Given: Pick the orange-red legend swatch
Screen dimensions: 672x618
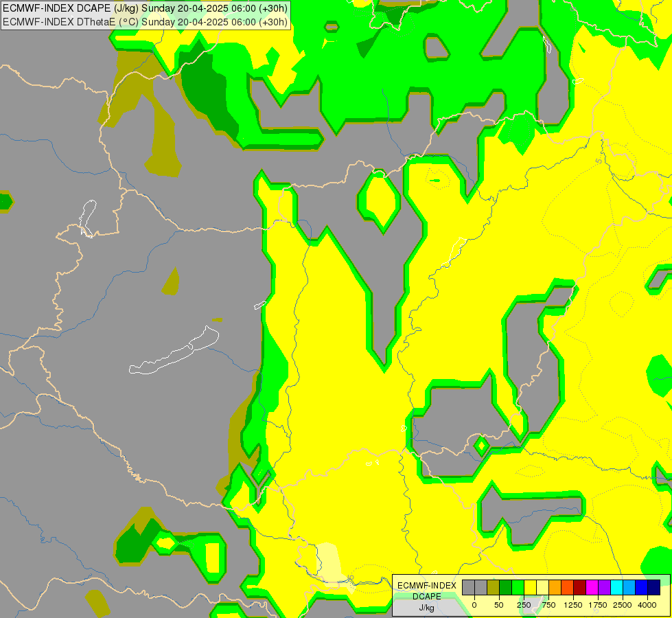Looking at the screenshot, I should pos(568,587).
